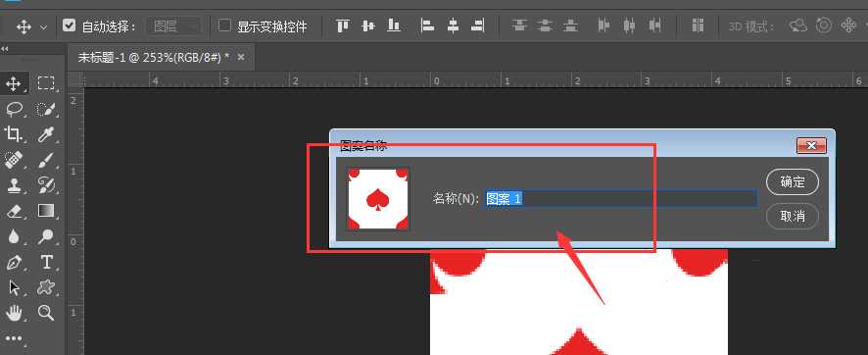Click Align Vertical Centers in options bar

tap(368, 25)
